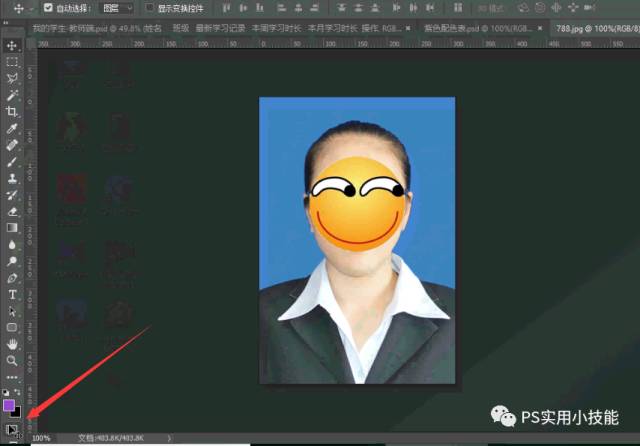Select the Zoom magnifier tool

(x=11, y=361)
